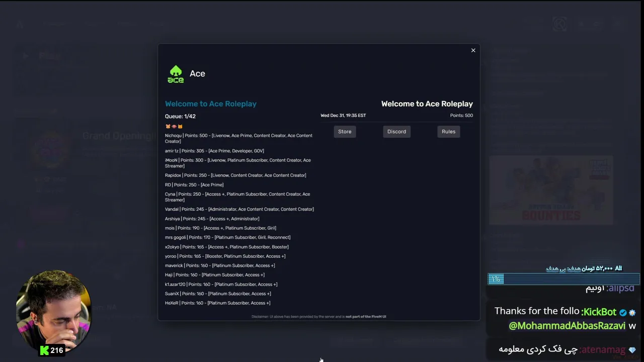Click the Queue: 1/42 text
644x362 pixels.
click(x=180, y=116)
